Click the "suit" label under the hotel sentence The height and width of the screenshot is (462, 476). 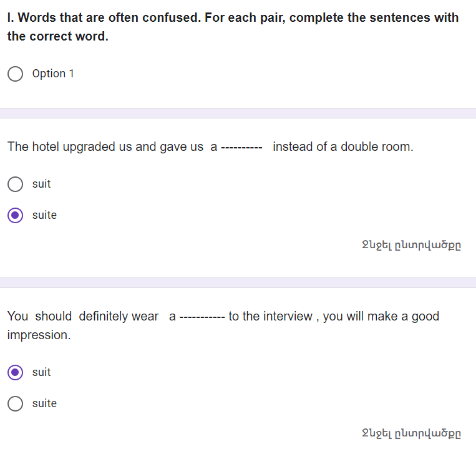41,184
